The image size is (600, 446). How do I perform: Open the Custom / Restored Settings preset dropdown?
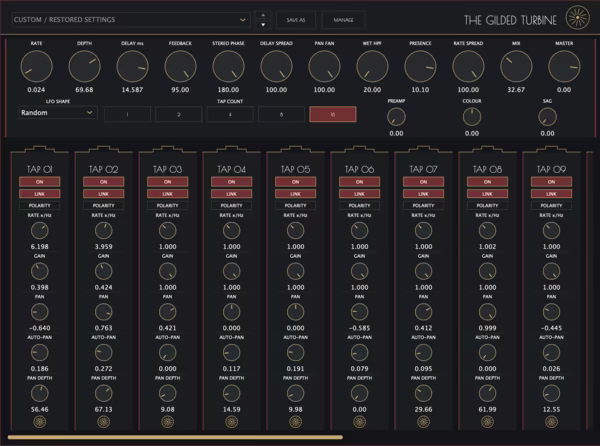pyautogui.click(x=131, y=20)
